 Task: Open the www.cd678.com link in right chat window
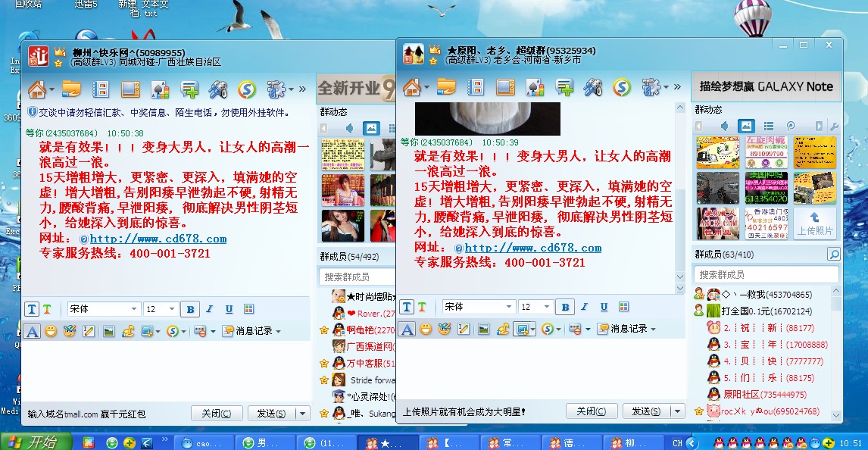pyautogui.click(x=532, y=248)
